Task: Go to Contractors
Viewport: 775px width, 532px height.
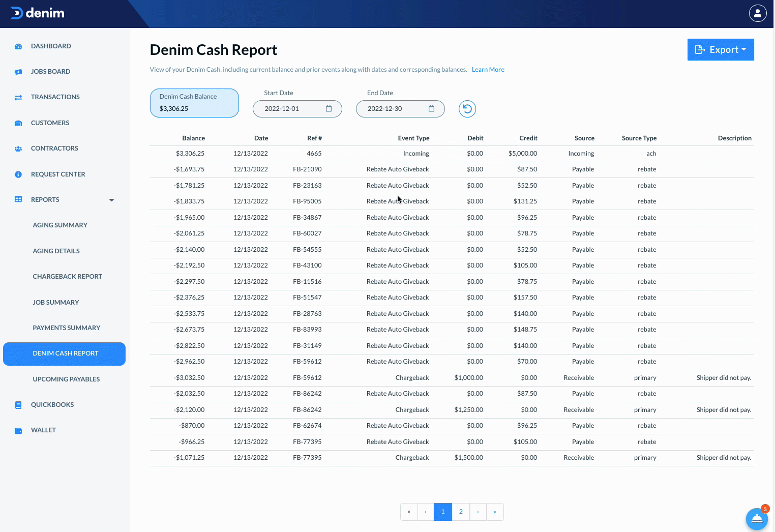Action: (54, 149)
